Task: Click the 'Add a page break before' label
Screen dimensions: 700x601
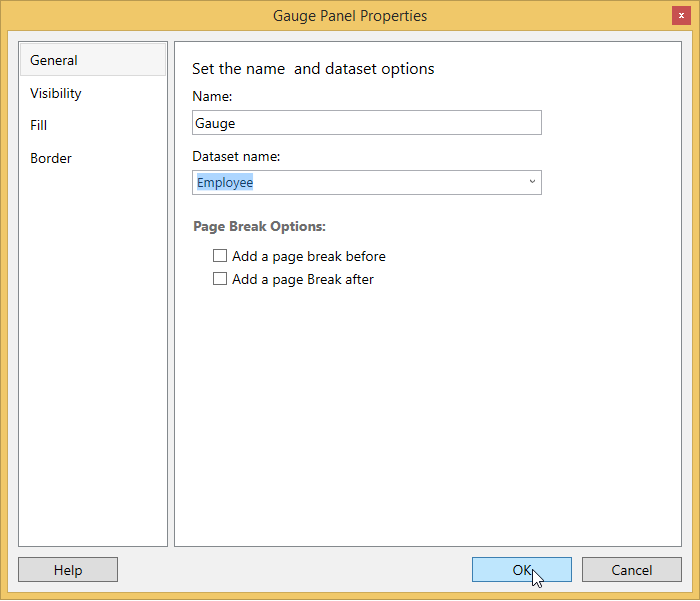Action: click(308, 256)
